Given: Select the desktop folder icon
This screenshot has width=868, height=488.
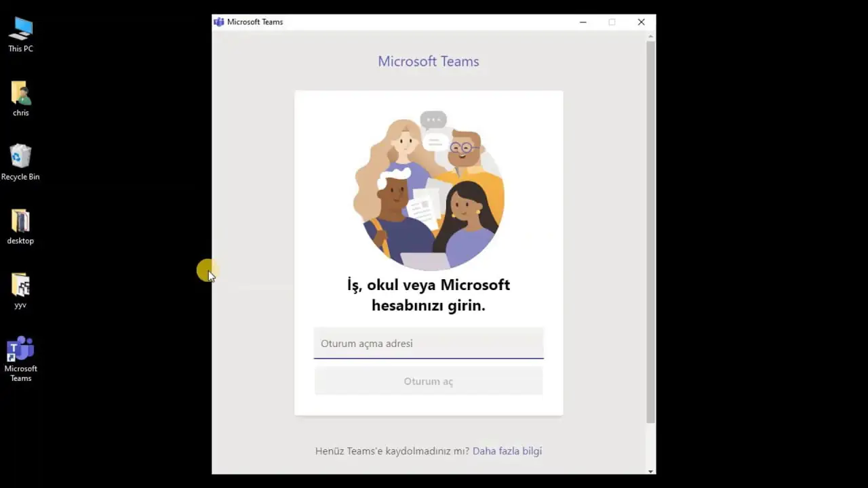Looking at the screenshot, I should [20, 226].
